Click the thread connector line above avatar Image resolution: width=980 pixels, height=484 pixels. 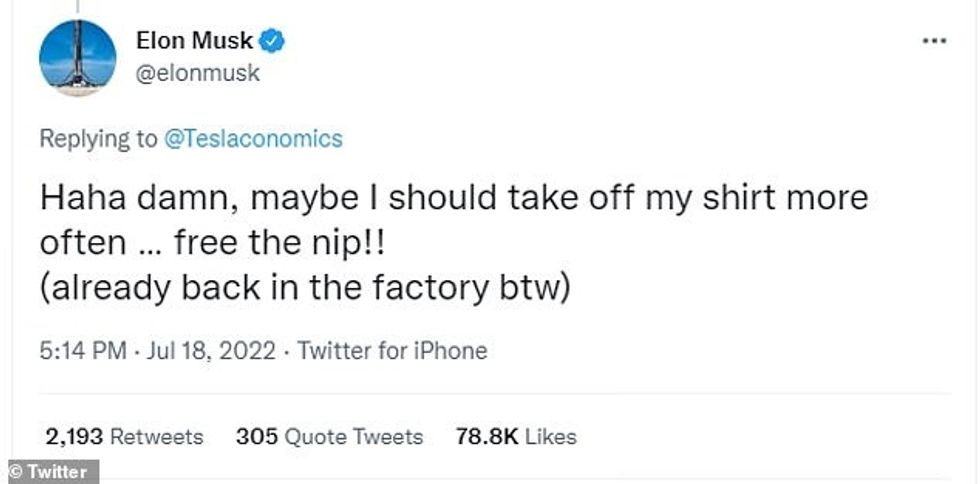click(77, 6)
